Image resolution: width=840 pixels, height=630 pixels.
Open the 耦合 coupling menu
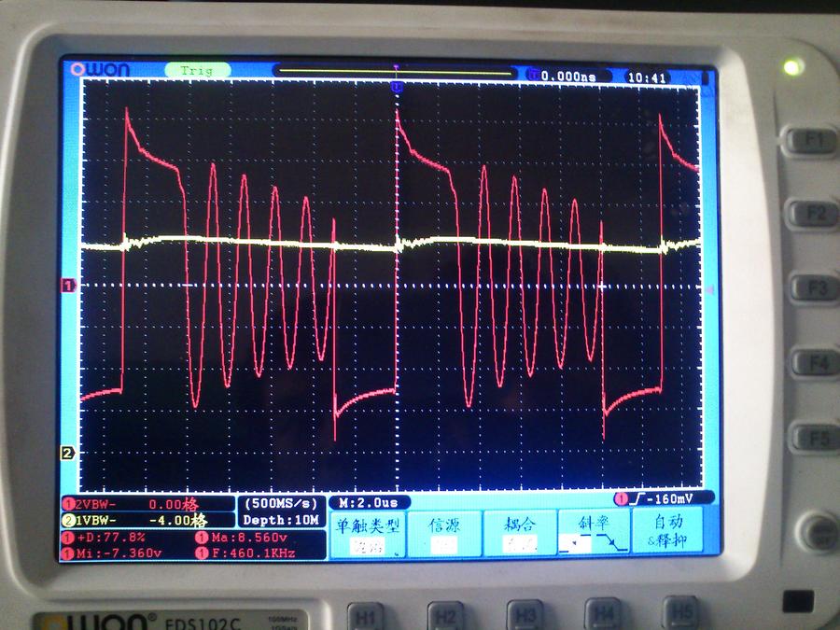[x=520, y=533]
